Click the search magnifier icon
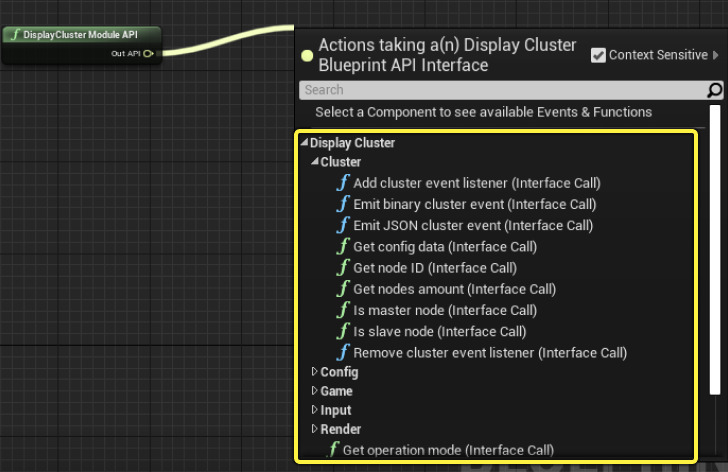Screen dimensions: 728x472 (714, 90)
